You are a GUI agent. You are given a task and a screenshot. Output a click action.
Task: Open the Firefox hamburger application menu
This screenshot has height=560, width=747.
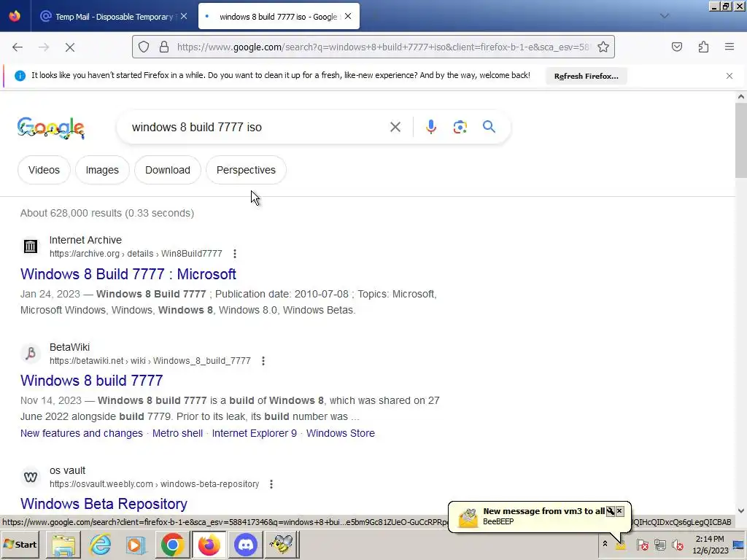click(729, 47)
